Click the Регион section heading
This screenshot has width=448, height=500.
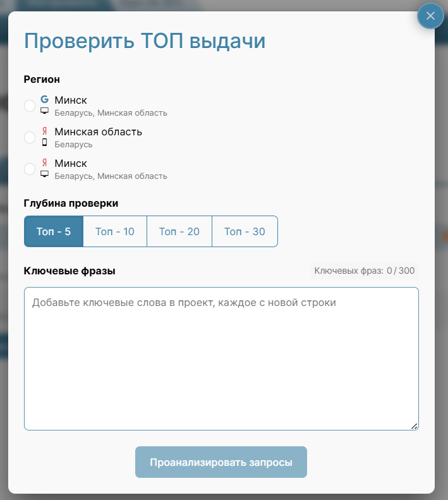point(42,79)
